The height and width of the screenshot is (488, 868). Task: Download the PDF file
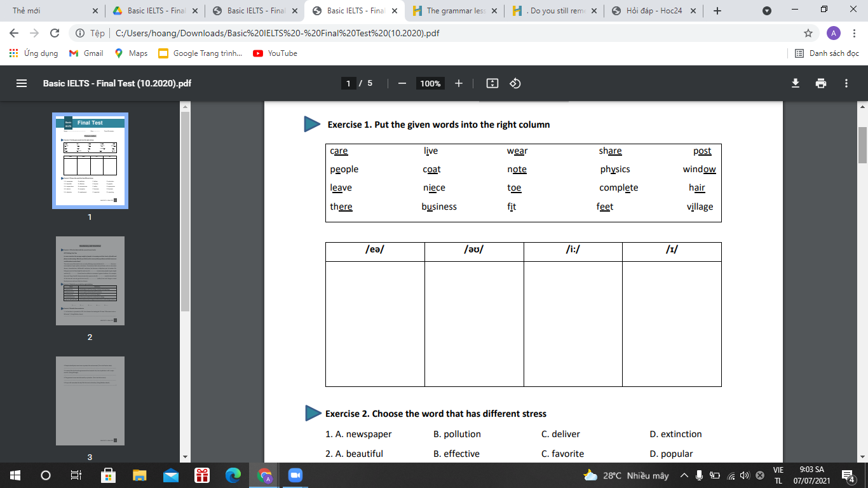795,83
